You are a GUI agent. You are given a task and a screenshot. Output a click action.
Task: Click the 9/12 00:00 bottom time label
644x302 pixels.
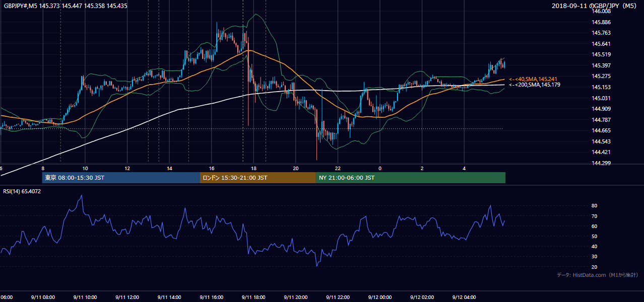[380, 297]
